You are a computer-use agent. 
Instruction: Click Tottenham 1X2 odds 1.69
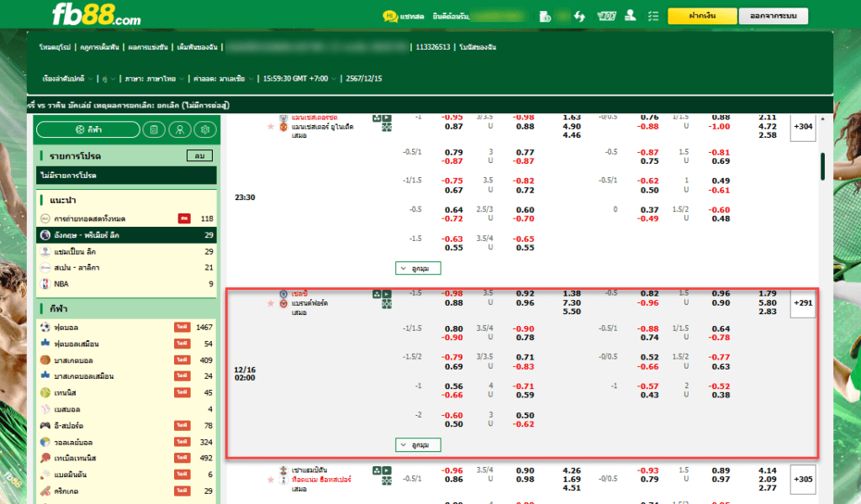(572, 480)
